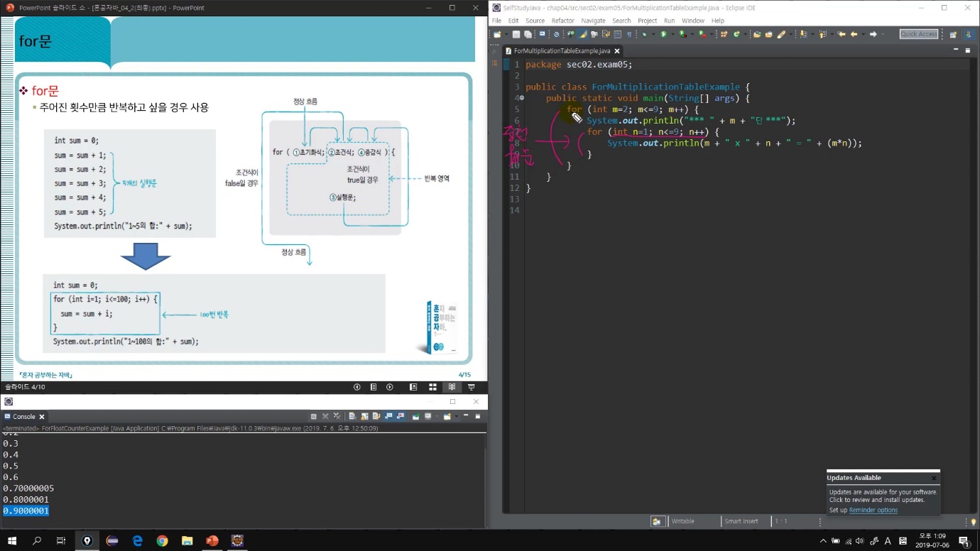Screen dimensions: 980x551
Task: Dismiss the Updates Available notification
Action: tap(933, 478)
